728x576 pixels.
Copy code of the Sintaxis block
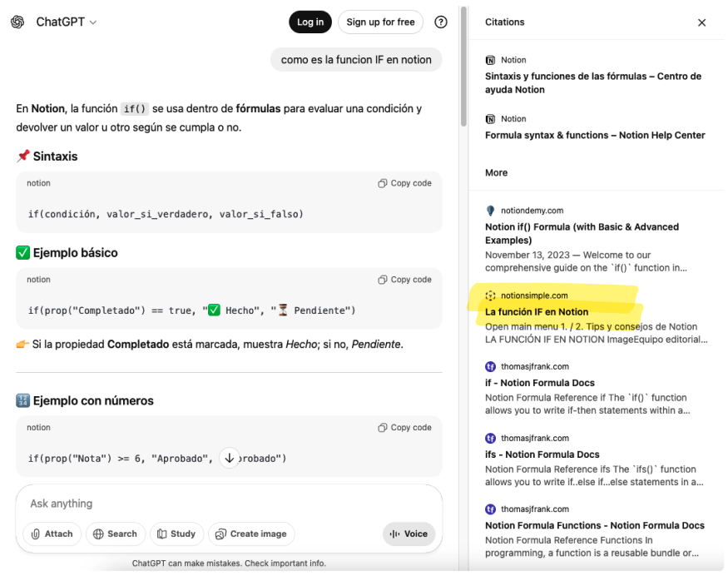pos(404,183)
